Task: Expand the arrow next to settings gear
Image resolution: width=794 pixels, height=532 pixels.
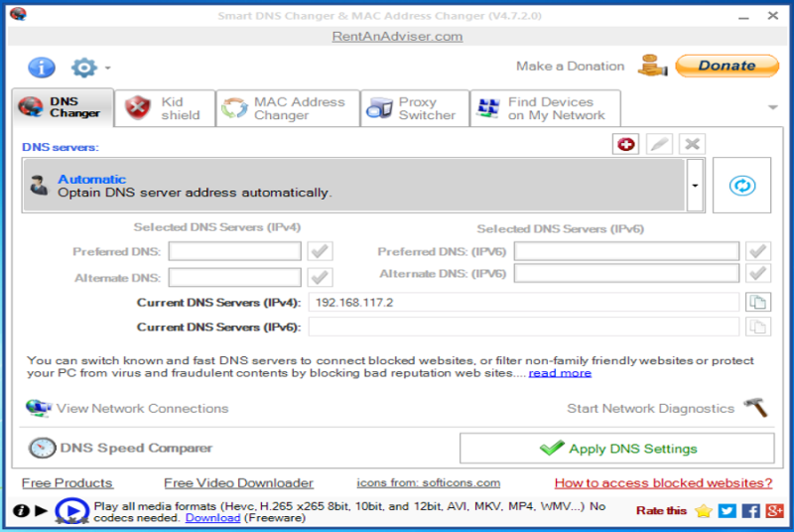Action: pyautogui.click(x=108, y=67)
